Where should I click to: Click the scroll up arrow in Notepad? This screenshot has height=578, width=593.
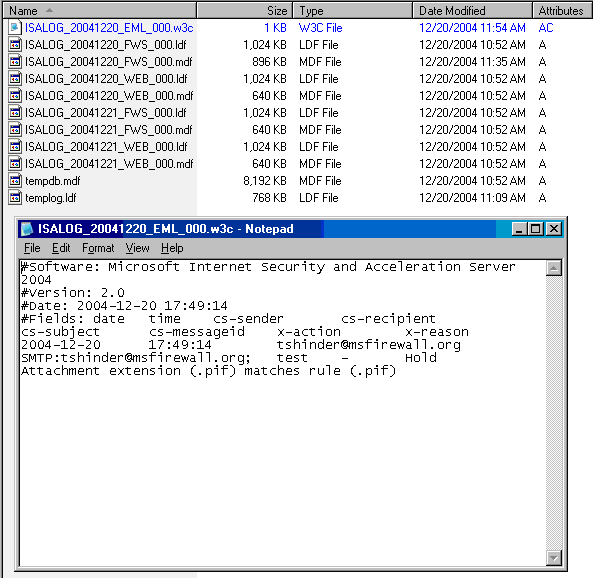[x=554, y=268]
